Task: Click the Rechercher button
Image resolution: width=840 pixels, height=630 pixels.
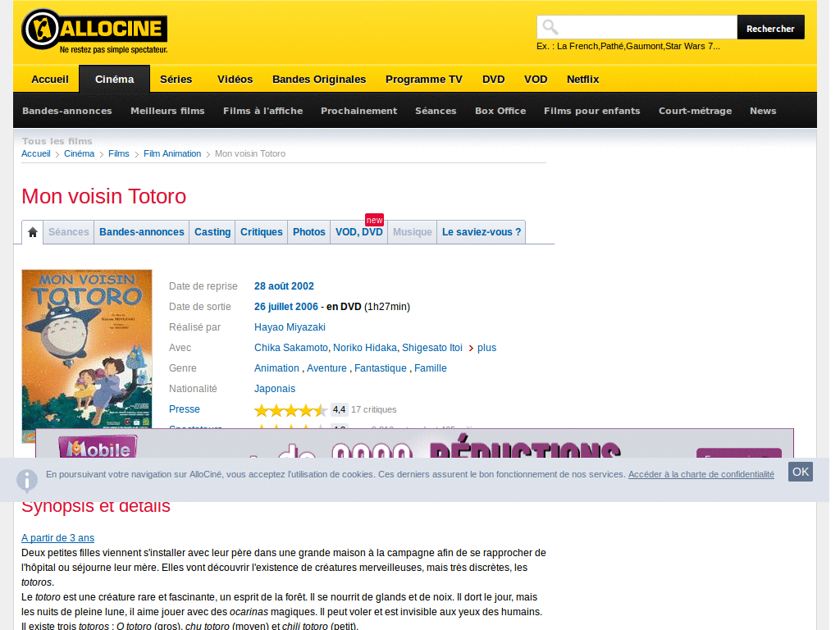Action: pyautogui.click(x=769, y=27)
